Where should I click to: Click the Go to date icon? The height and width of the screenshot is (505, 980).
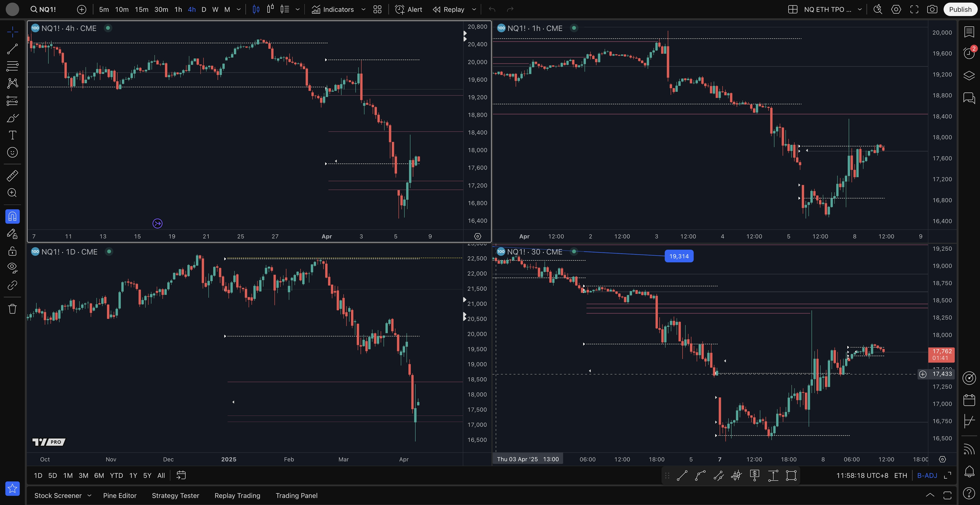(181, 475)
